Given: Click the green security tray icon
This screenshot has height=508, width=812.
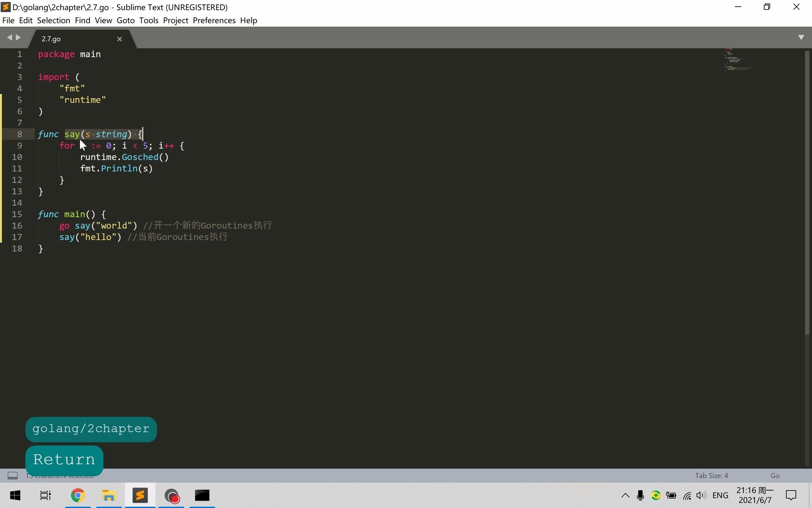Looking at the screenshot, I should point(656,495).
